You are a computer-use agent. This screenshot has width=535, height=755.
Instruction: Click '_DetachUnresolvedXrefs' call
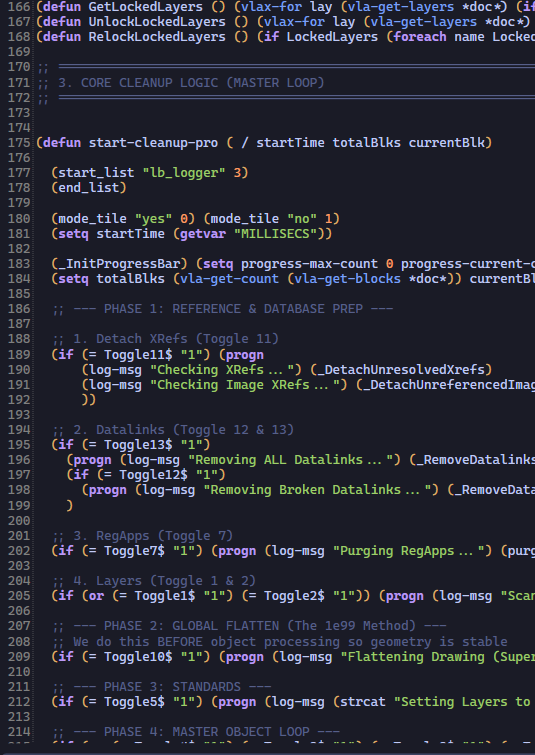click(401, 369)
